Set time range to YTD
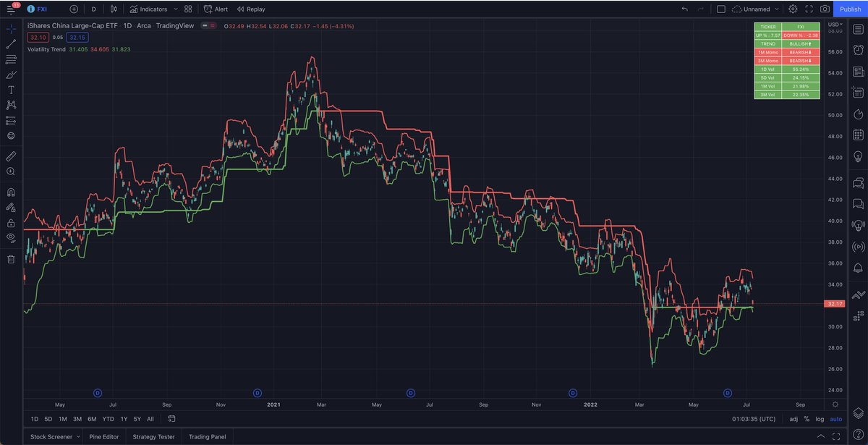The image size is (868, 445). 109,419
